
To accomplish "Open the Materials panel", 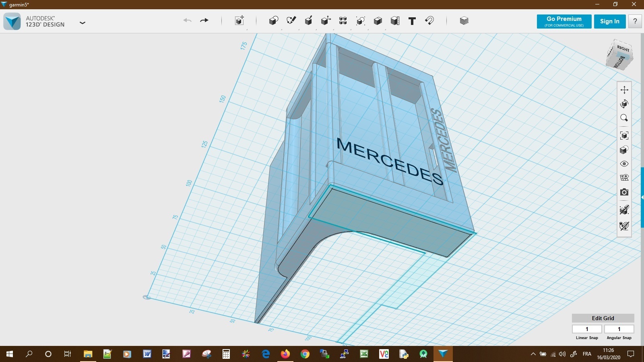I will [x=464, y=21].
